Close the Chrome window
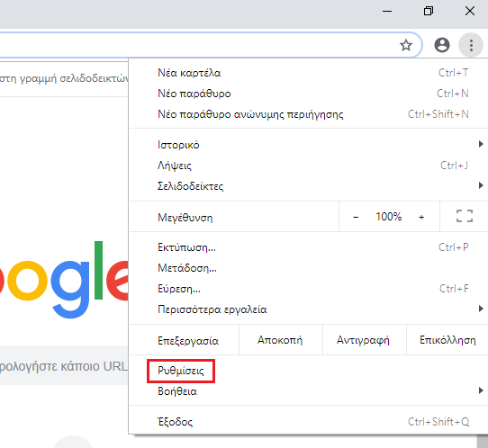The image size is (488, 448). point(470,12)
